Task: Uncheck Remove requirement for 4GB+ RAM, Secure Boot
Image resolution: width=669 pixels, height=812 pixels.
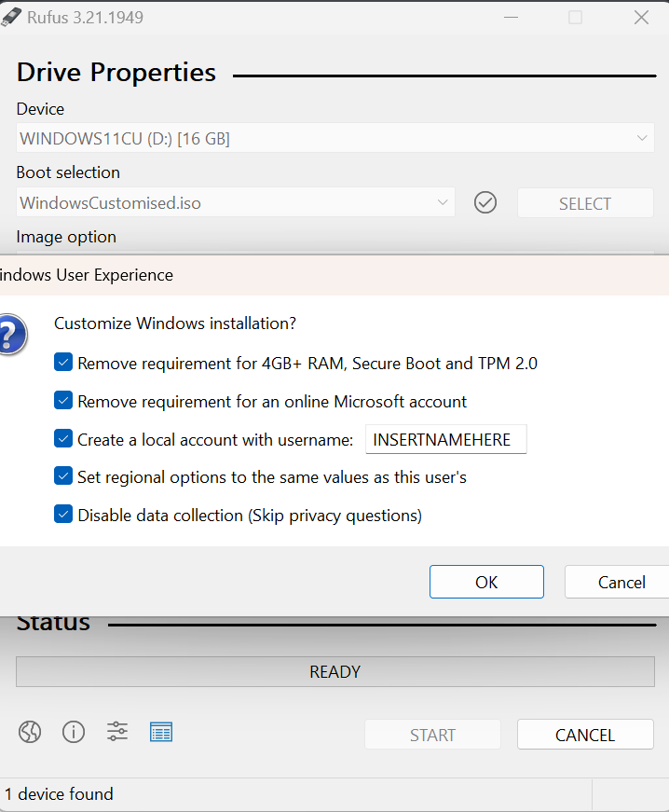Action: 63,363
